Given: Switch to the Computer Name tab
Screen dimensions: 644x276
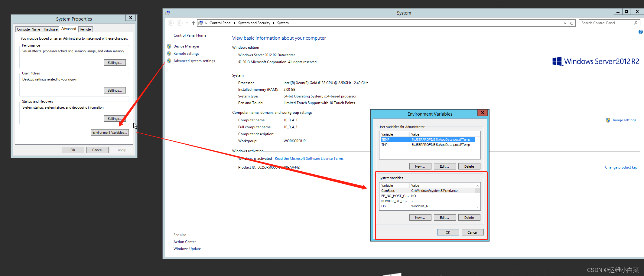Looking at the screenshot, I should click(28, 29).
